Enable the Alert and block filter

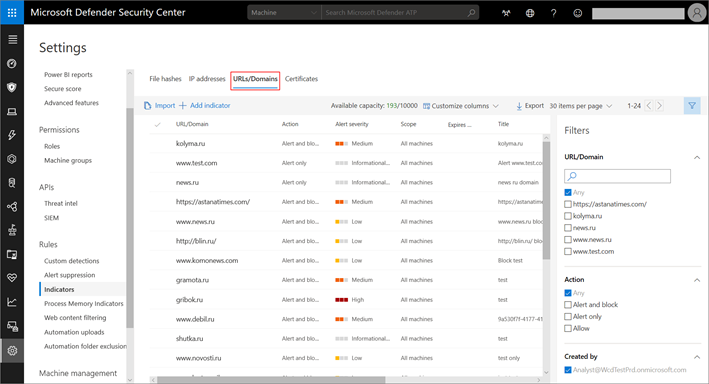click(568, 304)
